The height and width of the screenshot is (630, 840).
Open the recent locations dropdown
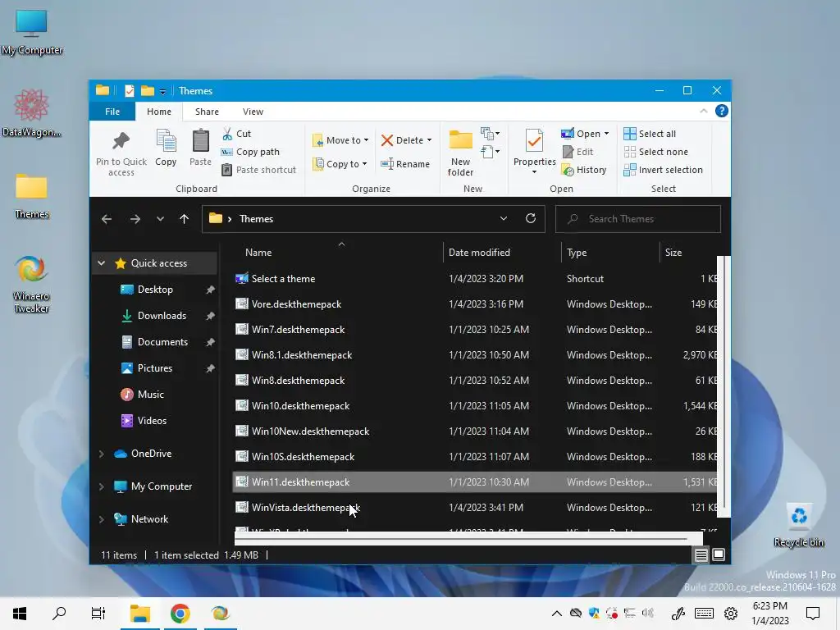tap(160, 218)
